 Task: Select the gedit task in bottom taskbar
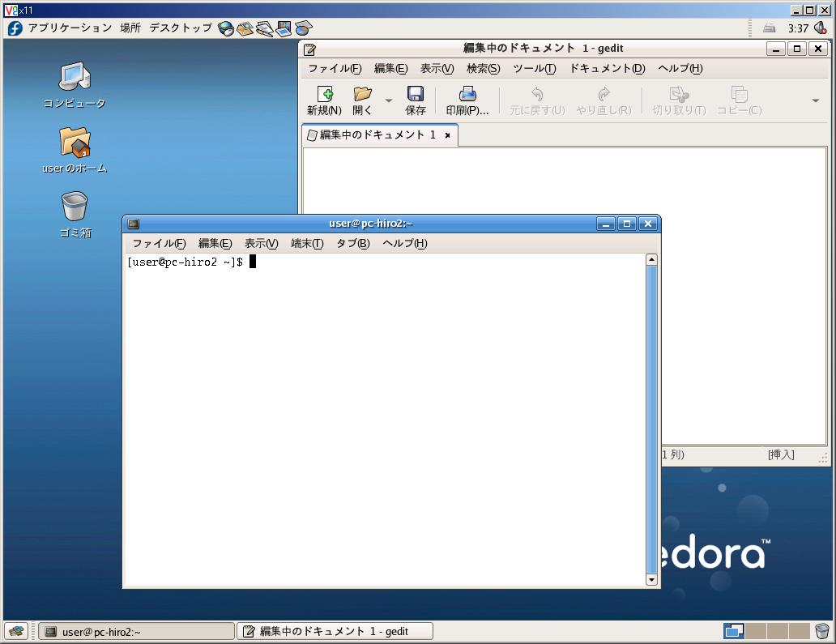[x=335, y=631]
